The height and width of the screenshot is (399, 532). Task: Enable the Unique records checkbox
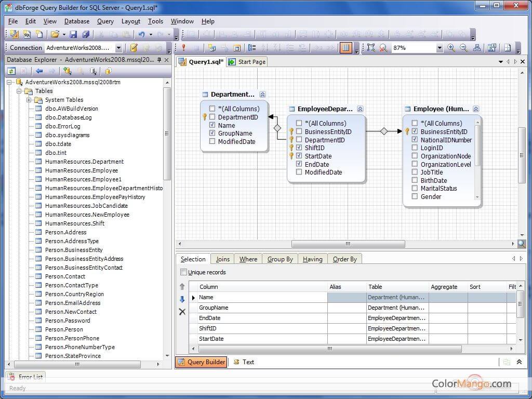[183, 272]
